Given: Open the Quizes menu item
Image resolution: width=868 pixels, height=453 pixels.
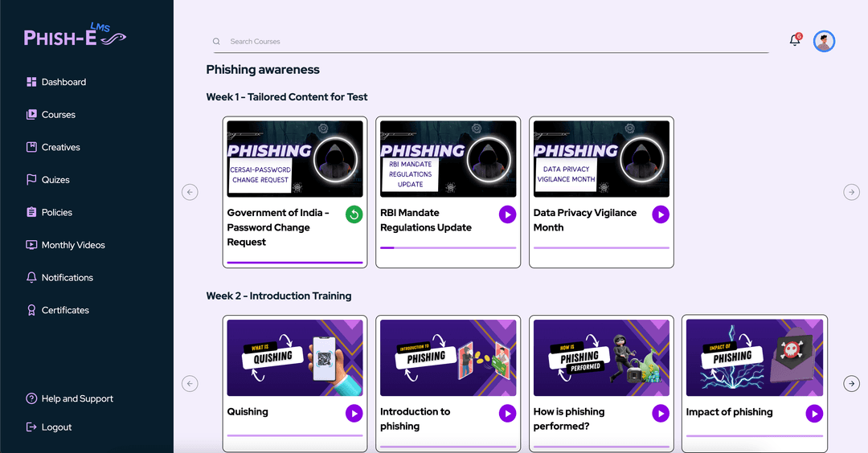Looking at the screenshot, I should [55, 180].
